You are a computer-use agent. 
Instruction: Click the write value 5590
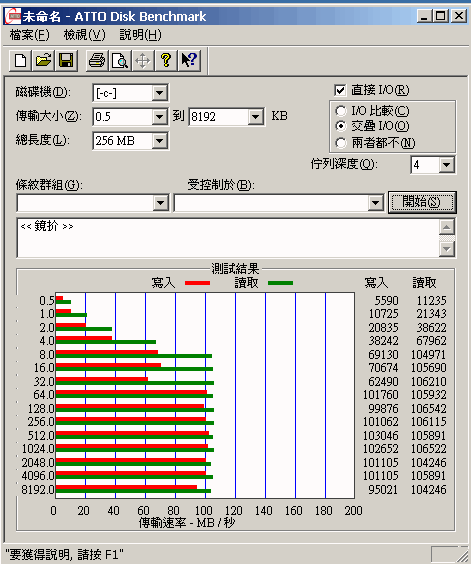pyautogui.click(x=386, y=301)
